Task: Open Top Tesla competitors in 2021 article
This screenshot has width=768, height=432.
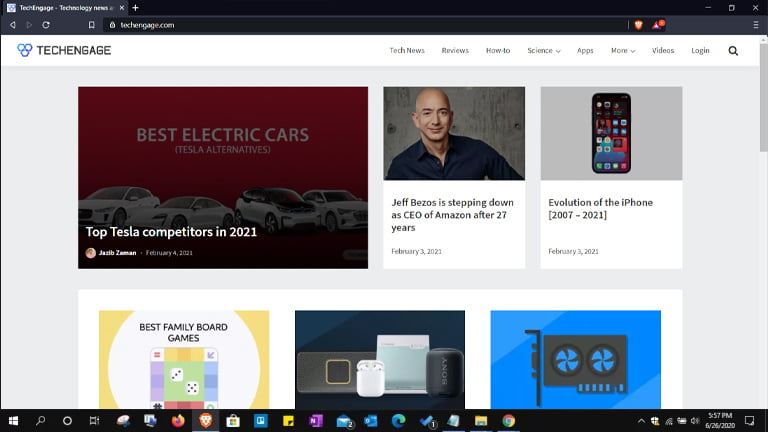Action: pos(171,232)
